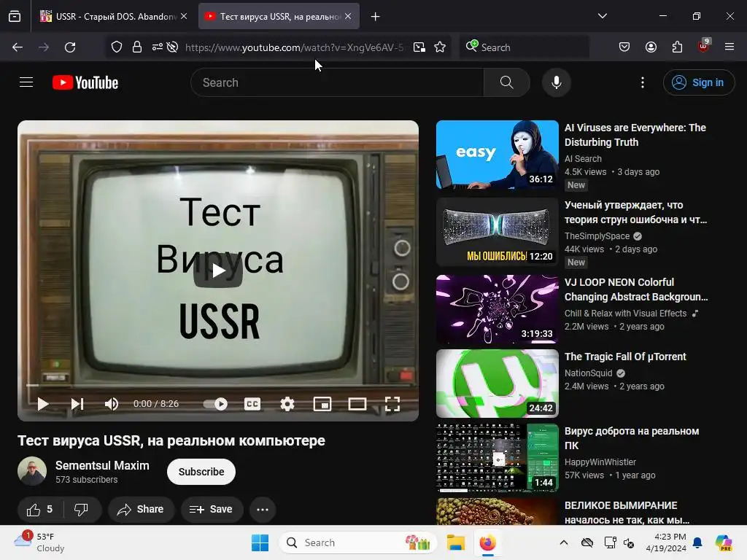Click the autoplay blocked icon
This screenshot has width=747, height=560.
(x=173, y=47)
